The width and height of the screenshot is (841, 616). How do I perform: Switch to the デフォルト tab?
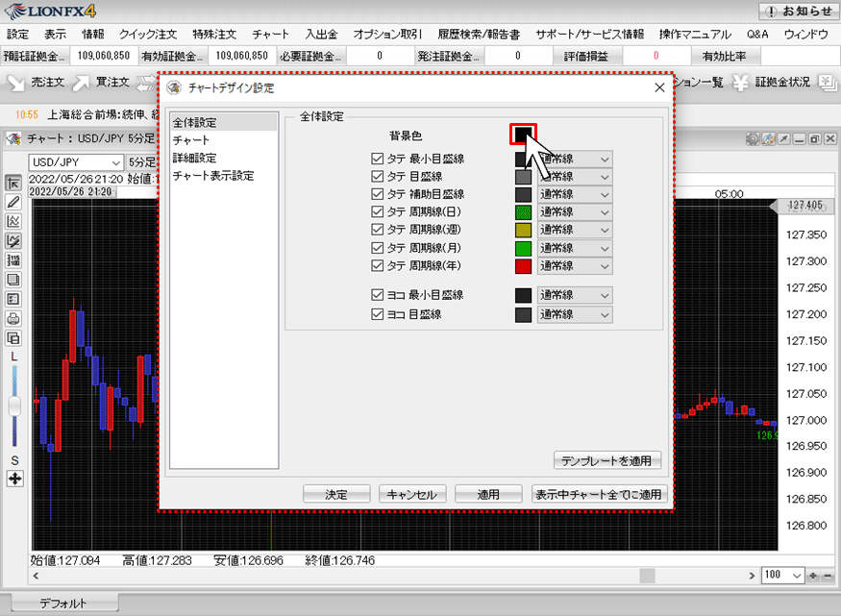point(63,604)
